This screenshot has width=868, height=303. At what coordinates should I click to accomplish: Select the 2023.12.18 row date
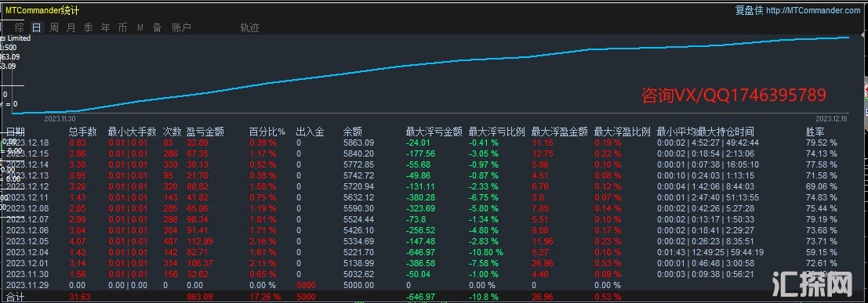pyautogui.click(x=27, y=142)
